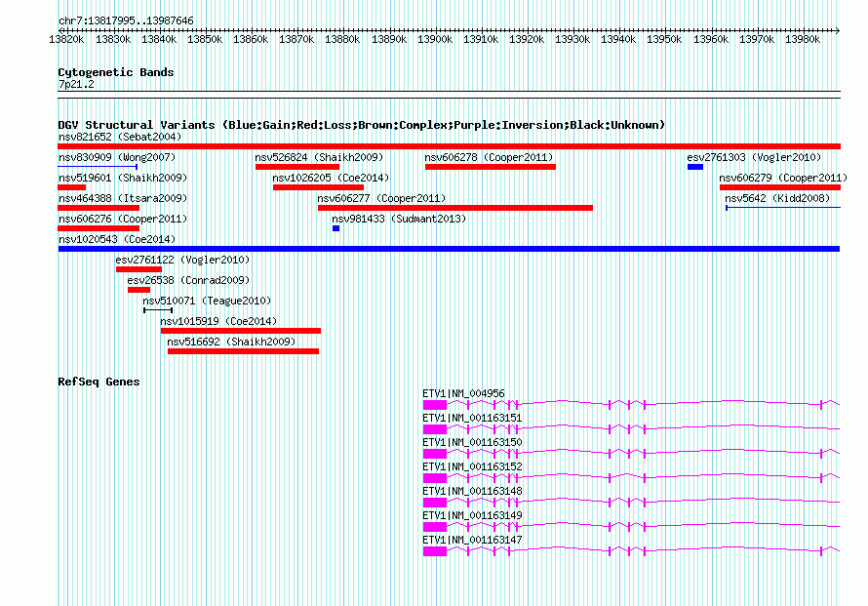Click the nsv830909 thin blue line feature

point(98,166)
